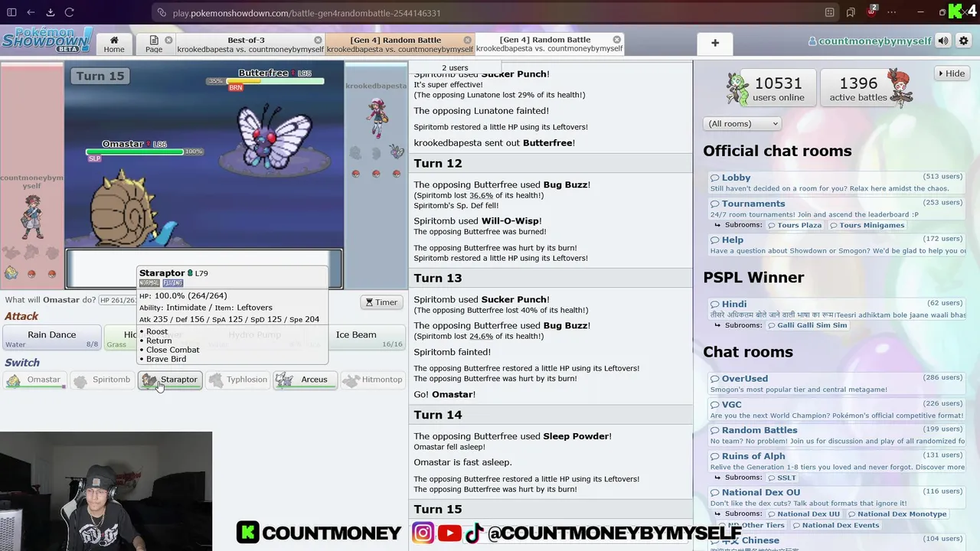
Task: Click the address bar URL
Action: point(306,13)
